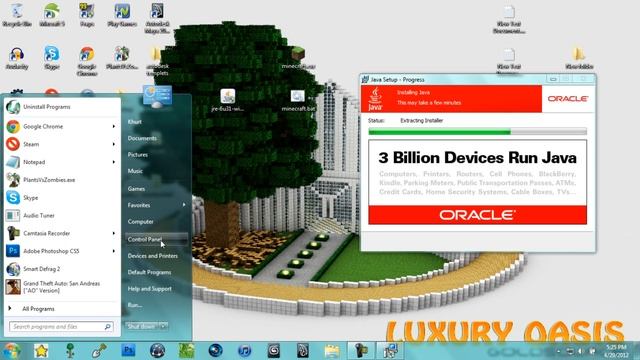The width and height of the screenshot is (640, 360).
Task: Open the yellow star taskbar icon
Action: (41, 351)
